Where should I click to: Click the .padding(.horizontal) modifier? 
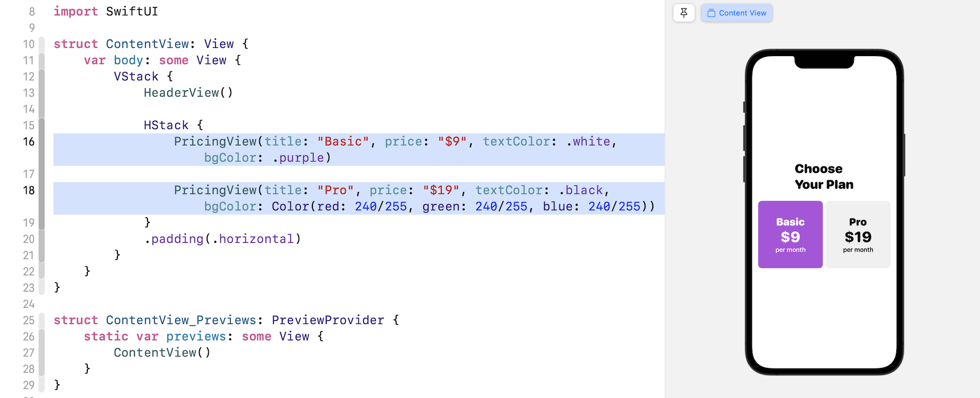tap(223, 239)
